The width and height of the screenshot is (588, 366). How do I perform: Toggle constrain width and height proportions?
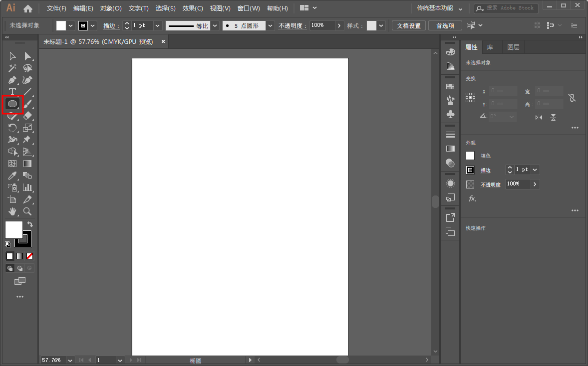click(572, 98)
